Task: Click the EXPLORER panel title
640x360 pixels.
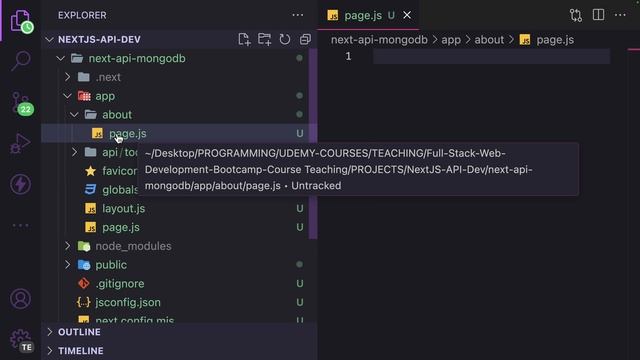Action: (x=82, y=15)
